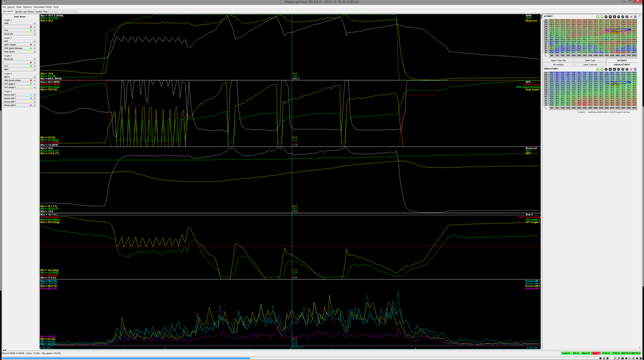Click the green TPS color swatch
Screen dimensions: 644x360
pos(30,30)
